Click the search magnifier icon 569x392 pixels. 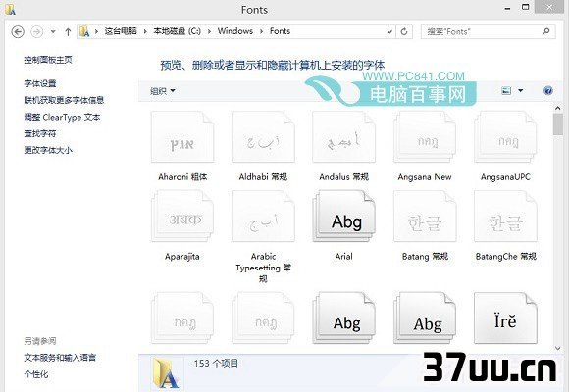click(545, 32)
